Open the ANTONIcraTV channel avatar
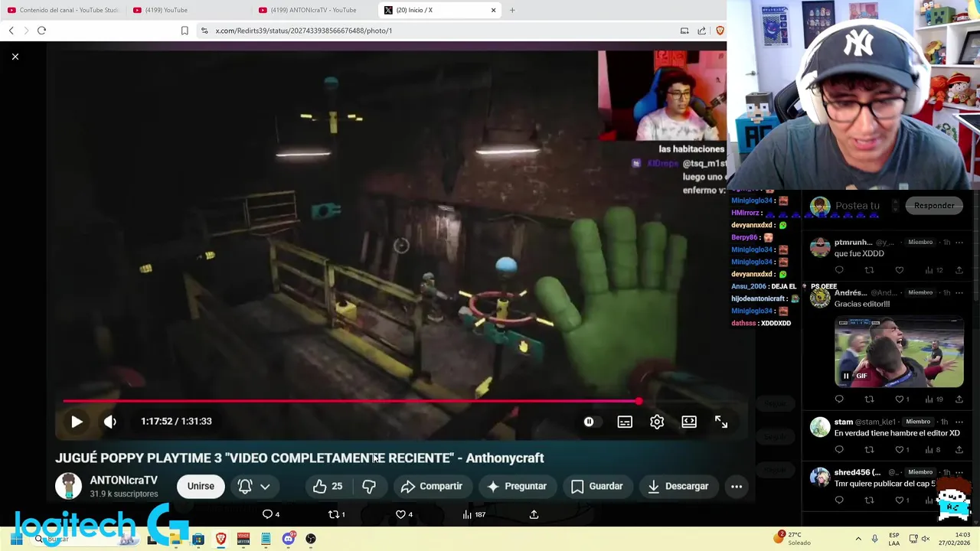Screen dimensions: 980x551 [68, 487]
